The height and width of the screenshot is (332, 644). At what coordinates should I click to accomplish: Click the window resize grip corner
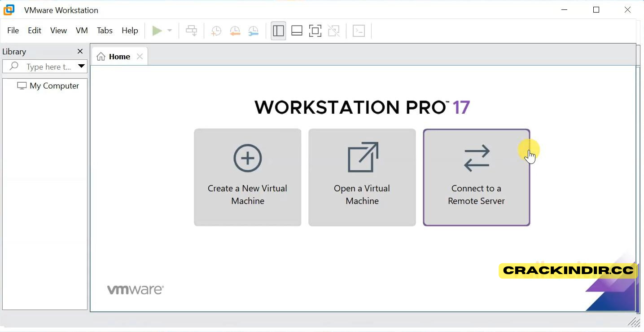point(634,322)
